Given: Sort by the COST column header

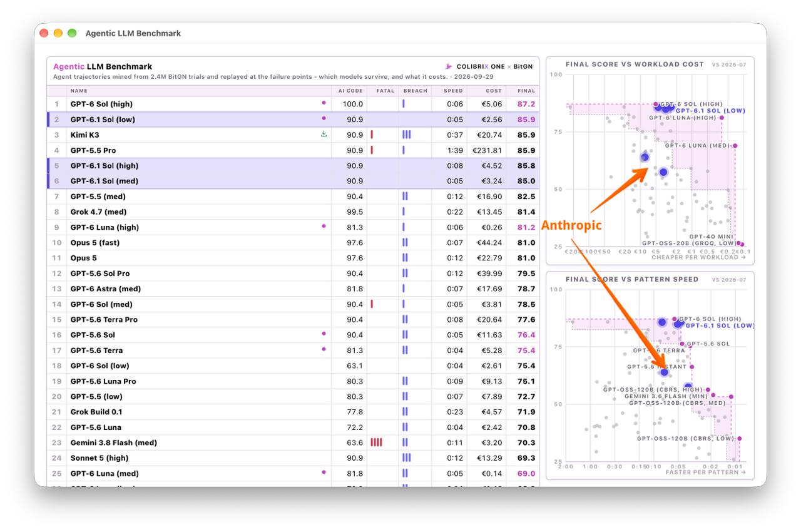Looking at the screenshot, I should (x=494, y=91).
